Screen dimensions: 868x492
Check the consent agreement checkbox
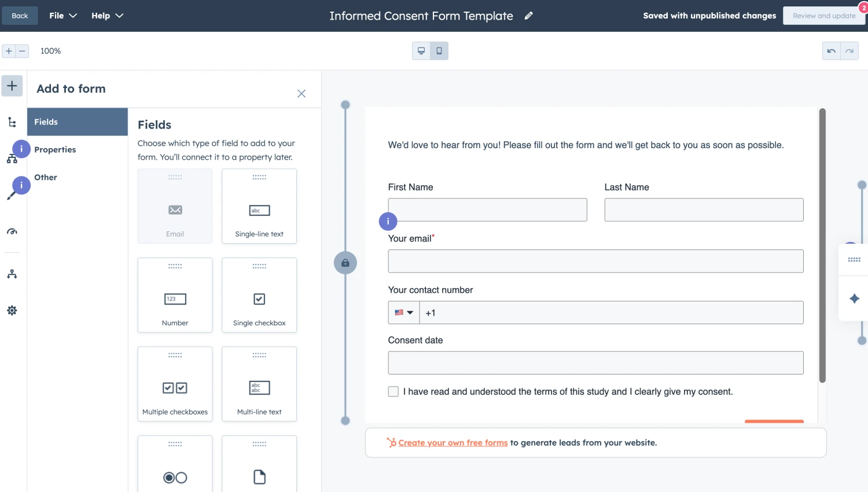pyautogui.click(x=393, y=391)
